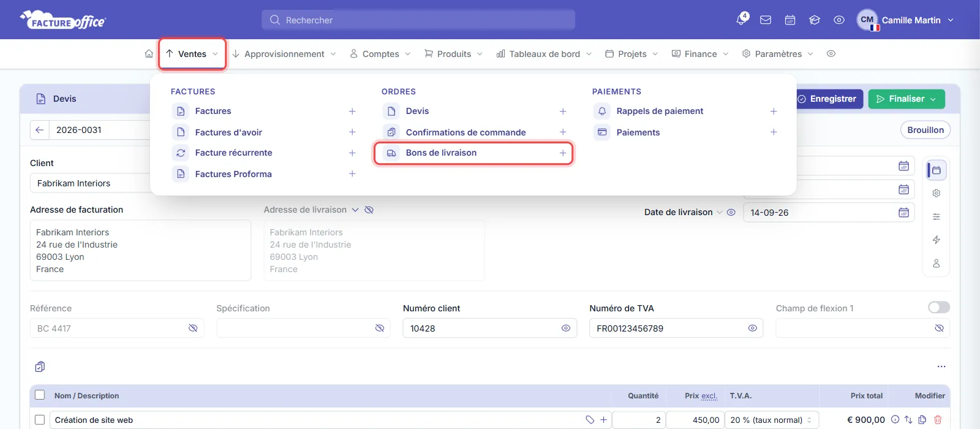This screenshot has width=980, height=429.
Task: Click the clock icon beside € 900,00
Action: click(895, 420)
